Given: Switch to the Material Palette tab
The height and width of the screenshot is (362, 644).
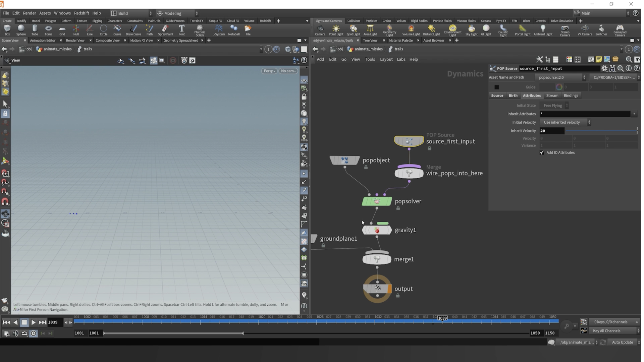Looking at the screenshot, I should click(401, 41).
